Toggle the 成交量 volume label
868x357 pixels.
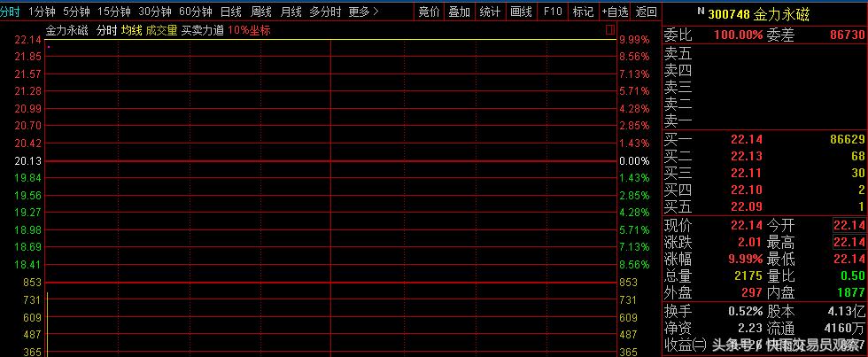(161, 31)
